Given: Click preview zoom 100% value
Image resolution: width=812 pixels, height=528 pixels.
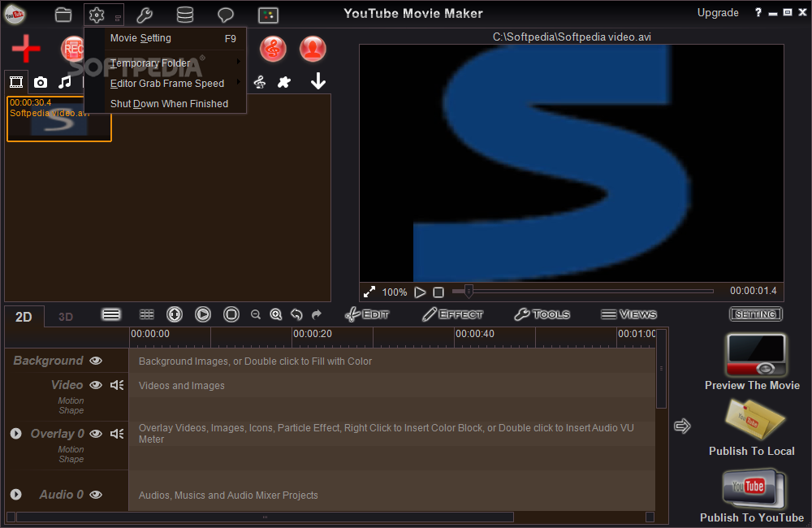Looking at the screenshot, I should tap(394, 292).
